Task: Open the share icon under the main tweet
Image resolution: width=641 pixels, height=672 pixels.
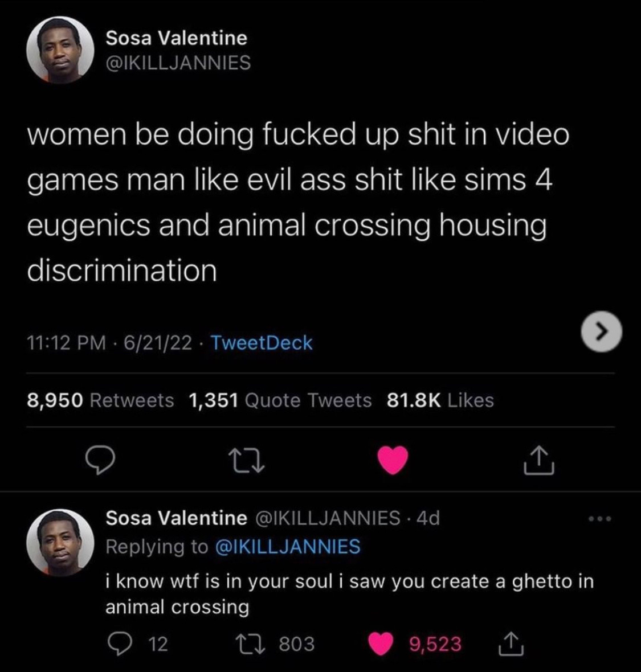Action: coord(539,460)
